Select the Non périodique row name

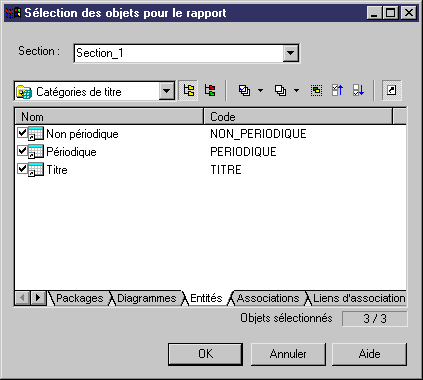pyautogui.click(x=82, y=134)
